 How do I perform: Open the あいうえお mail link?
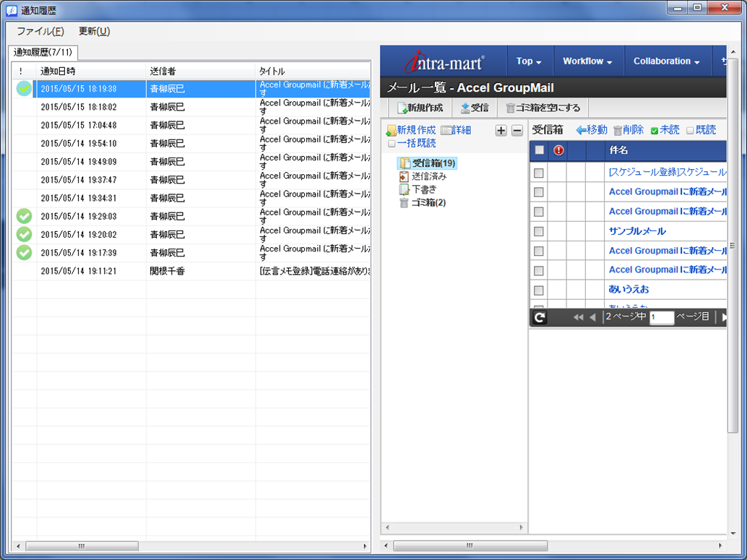tap(629, 289)
